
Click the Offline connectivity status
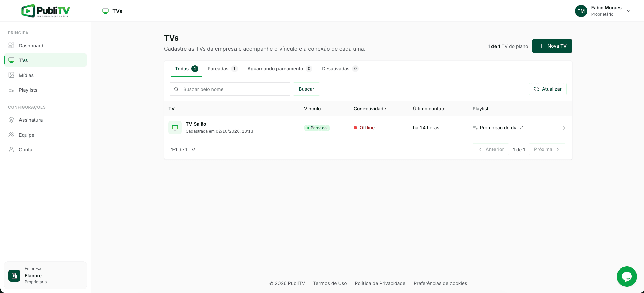364,128
